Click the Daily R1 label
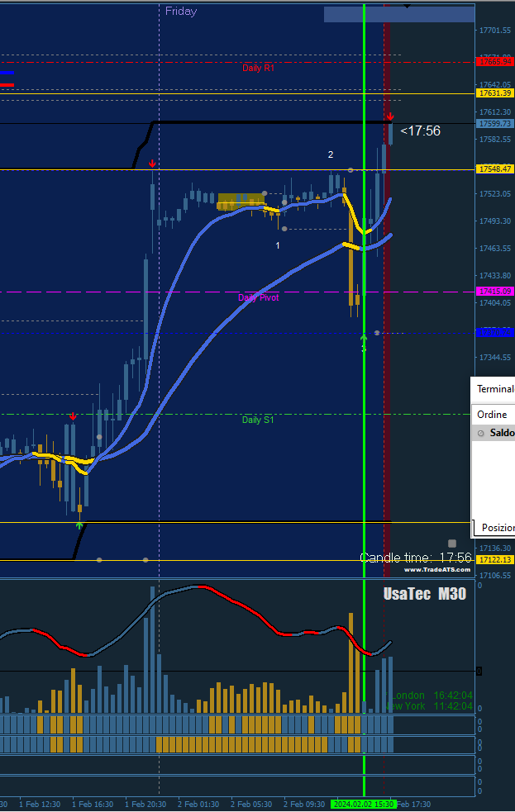Screen dimensions: 515x812 [258, 68]
